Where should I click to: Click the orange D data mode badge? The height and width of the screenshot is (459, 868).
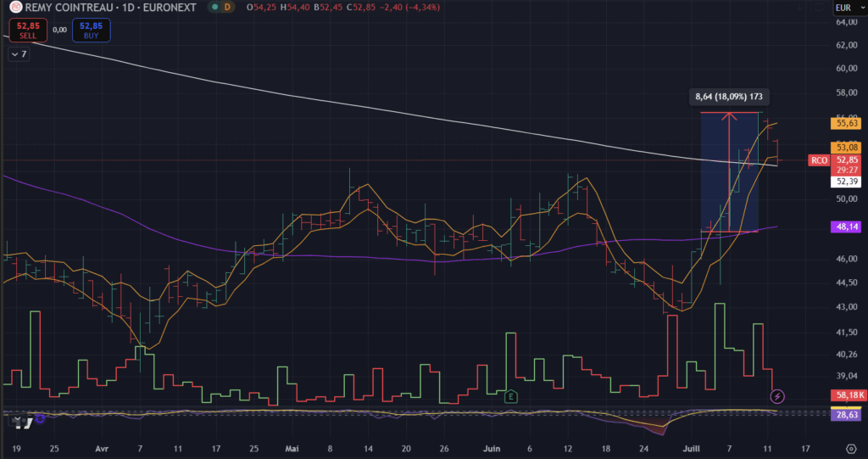click(229, 8)
